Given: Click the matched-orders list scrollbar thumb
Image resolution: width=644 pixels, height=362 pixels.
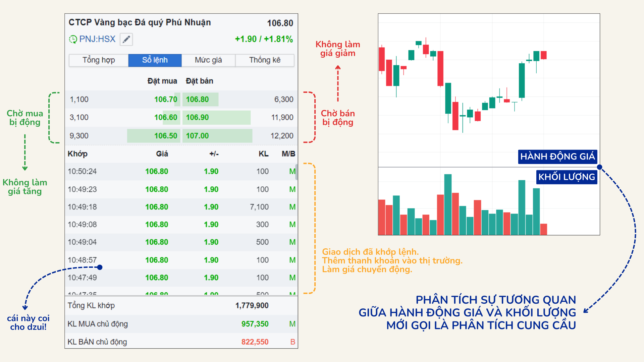Looking at the screenshot, I should pos(296,172).
